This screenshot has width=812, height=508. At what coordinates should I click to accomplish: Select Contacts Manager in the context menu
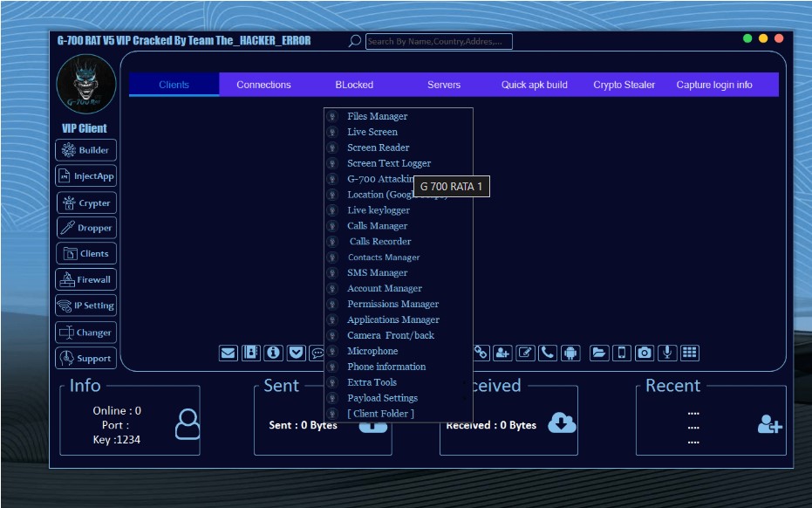coord(399,257)
